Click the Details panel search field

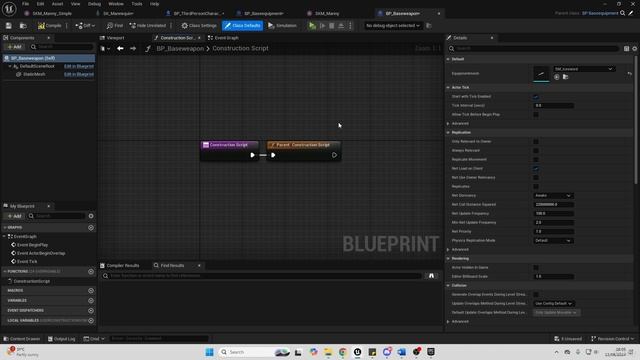(x=533, y=48)
